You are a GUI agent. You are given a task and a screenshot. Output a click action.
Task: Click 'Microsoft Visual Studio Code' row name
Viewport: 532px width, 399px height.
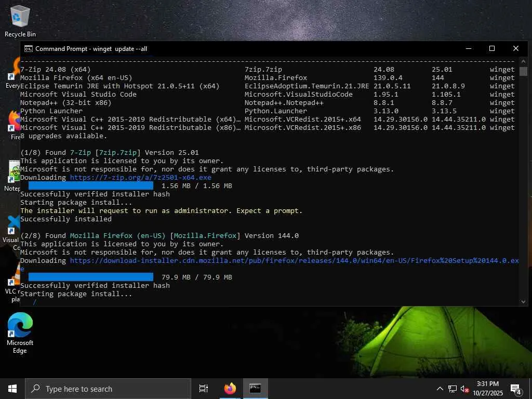tap(78, 95)
